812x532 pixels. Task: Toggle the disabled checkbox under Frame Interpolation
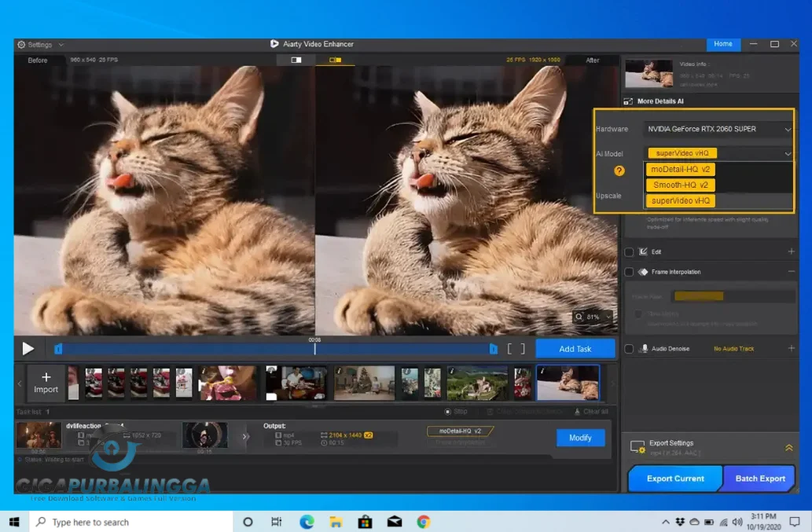point(638,314)
